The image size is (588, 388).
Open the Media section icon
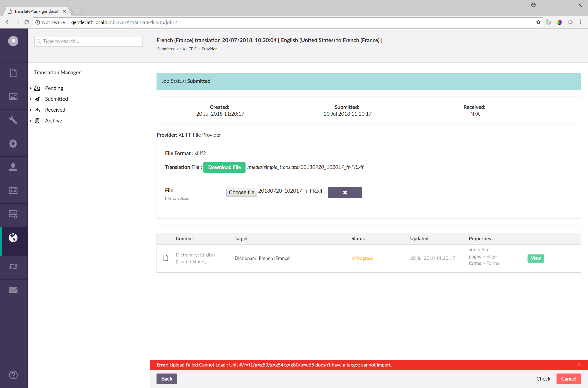[13, 96]
